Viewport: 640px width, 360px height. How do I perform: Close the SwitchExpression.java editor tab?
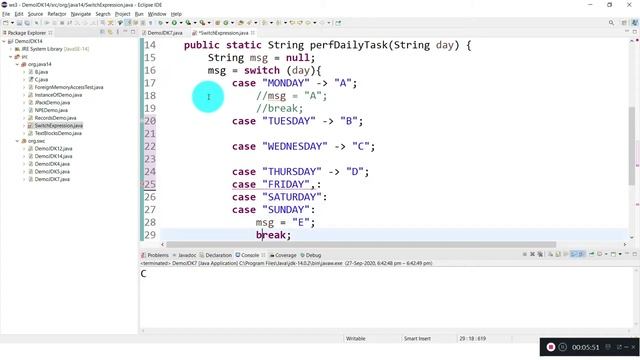[x=253, y=33]
